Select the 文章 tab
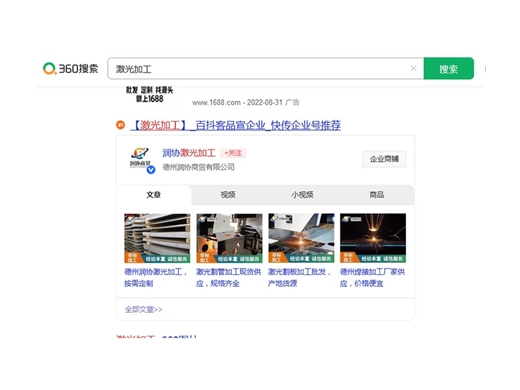The image size is (520, 390). pyautogui.click(x=154, y=195)
